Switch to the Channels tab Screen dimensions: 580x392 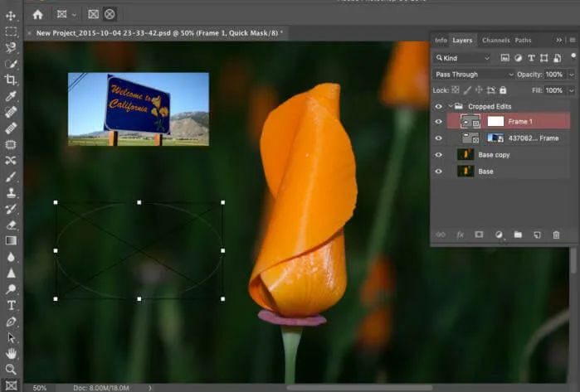[495, 40]
